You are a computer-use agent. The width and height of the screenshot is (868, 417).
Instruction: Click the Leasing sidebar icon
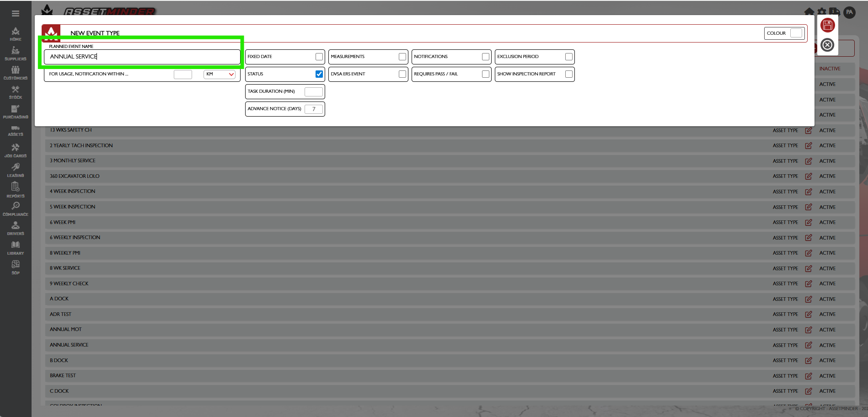point(16,170)
